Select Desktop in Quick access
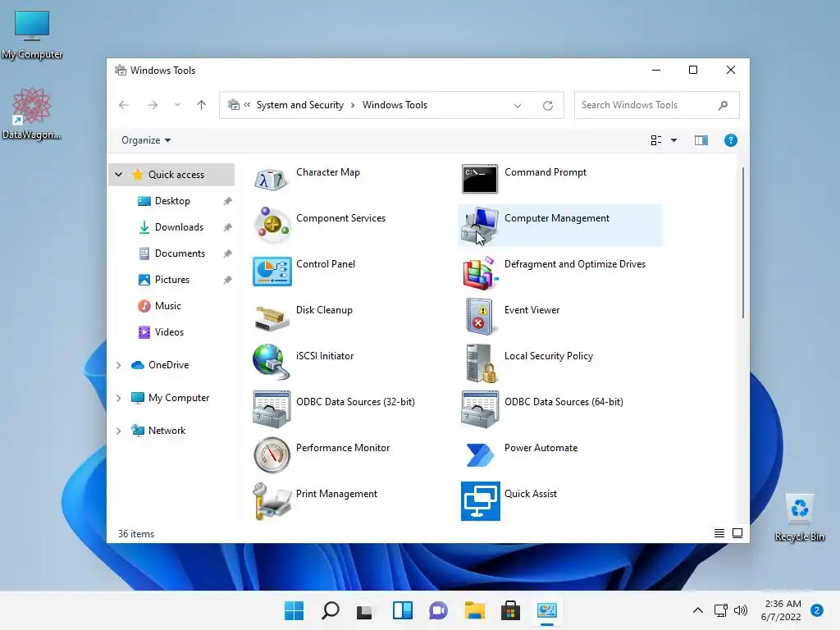 pyautogui.click(x=172, y=201)
